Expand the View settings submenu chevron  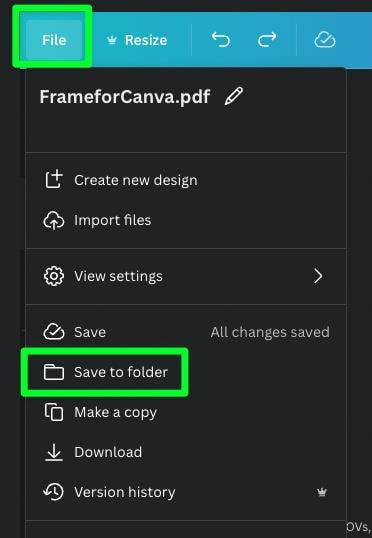[318, 276]
